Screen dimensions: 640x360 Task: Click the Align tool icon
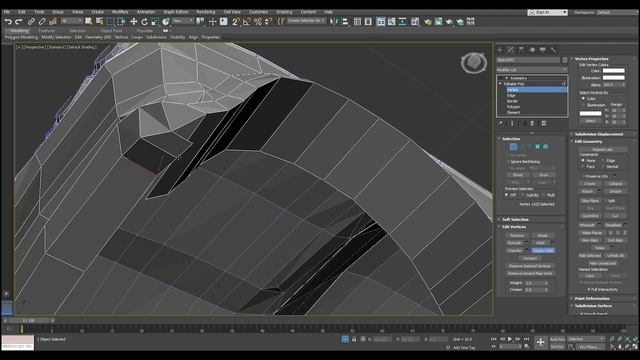pos(345,22)
